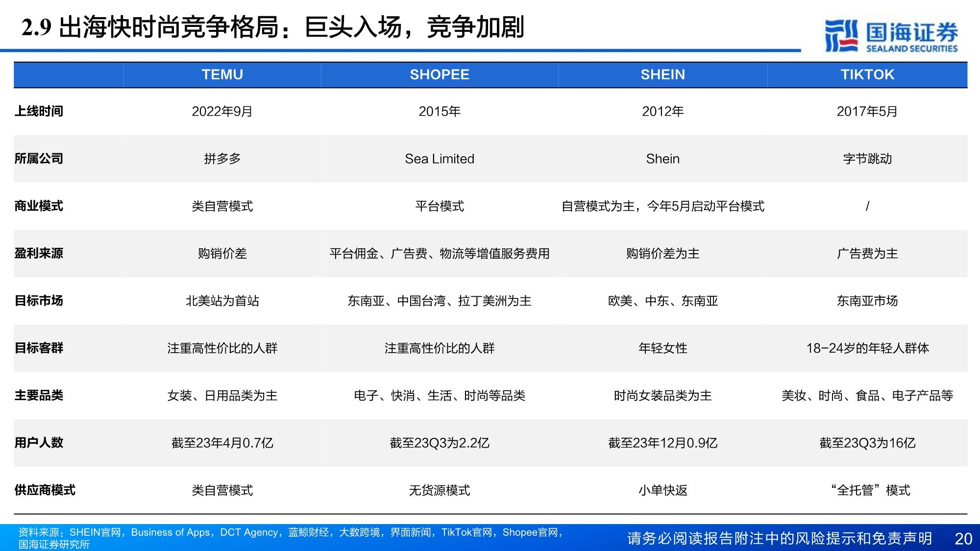Select the cell 截至23年12月0.9亿
Image resolution: width=980 pixels, height=551 pixels.
coord(662,443)
